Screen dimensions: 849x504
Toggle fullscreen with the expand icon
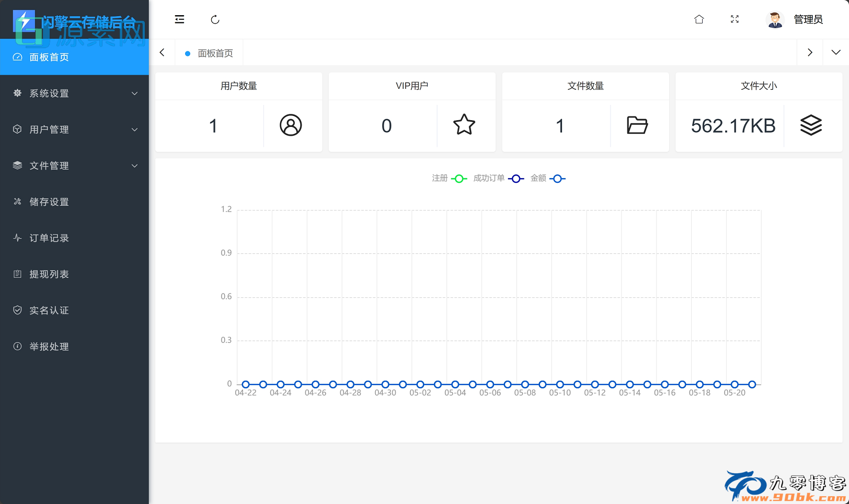pyautogui.click(x=735, y=19)
